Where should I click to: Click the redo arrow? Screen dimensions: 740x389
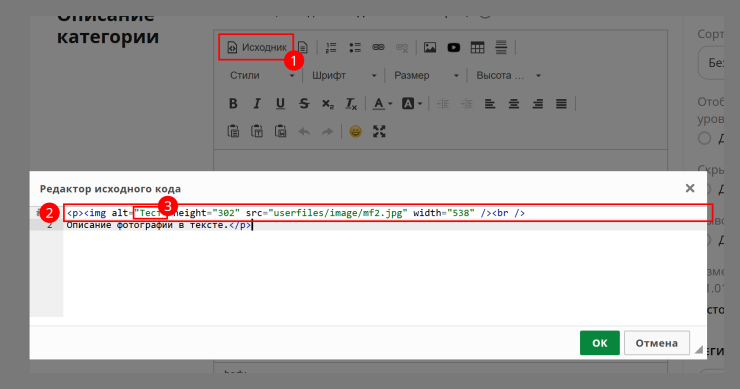click(328, 131)
